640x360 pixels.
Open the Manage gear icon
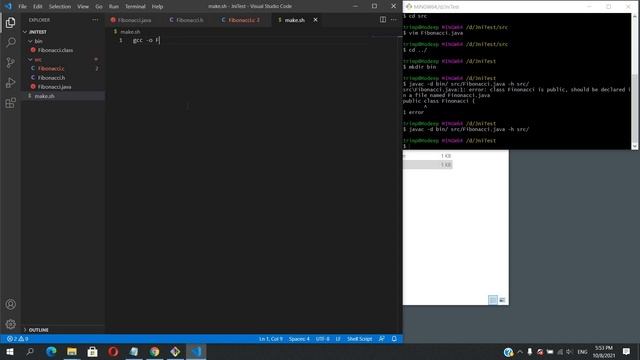[11, 324]
